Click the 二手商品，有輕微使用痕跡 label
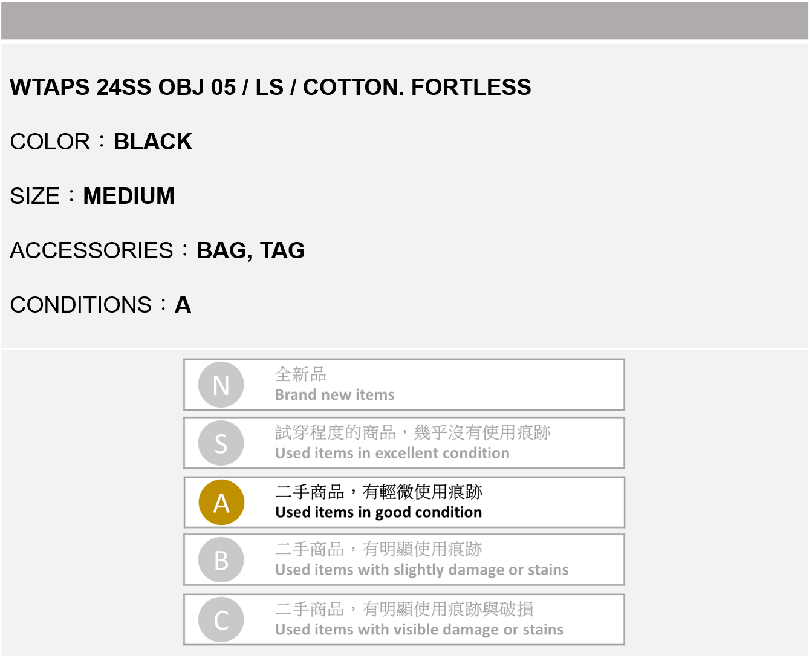Image resolution: width=812 pixels, height=658 pixels. point(378,492)
